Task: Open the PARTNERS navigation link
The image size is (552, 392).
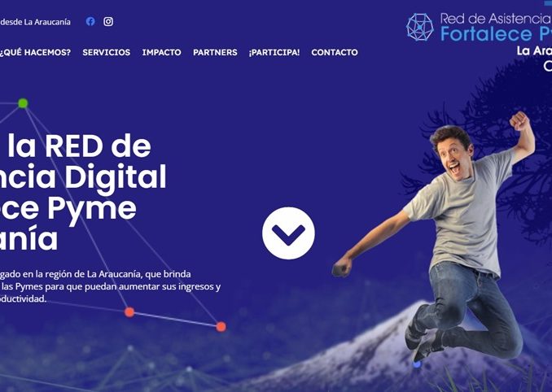Action: [x=215, y=52]
